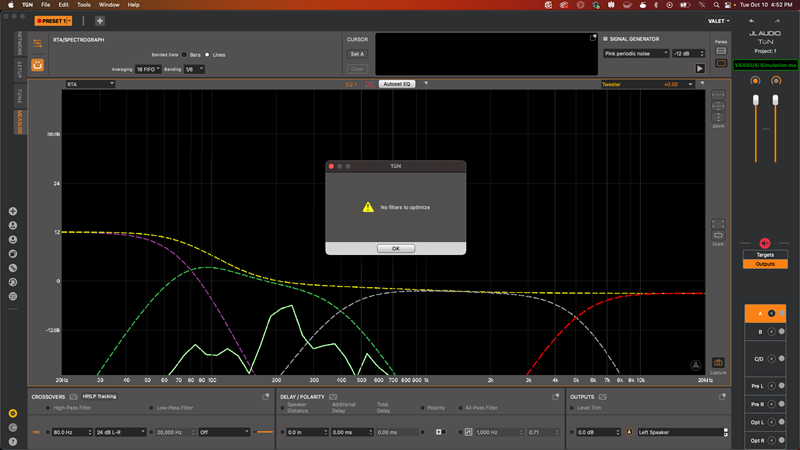Open the RTA display mode dropdown
This screenshot has width=800, height=450.
(90, 84)
